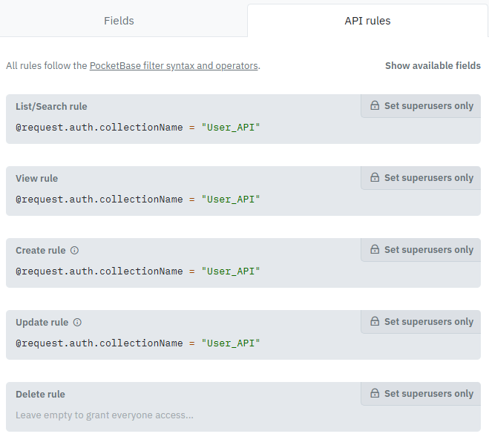
Task: Click the Create rule expression field
Action: (x=243, y=271)
